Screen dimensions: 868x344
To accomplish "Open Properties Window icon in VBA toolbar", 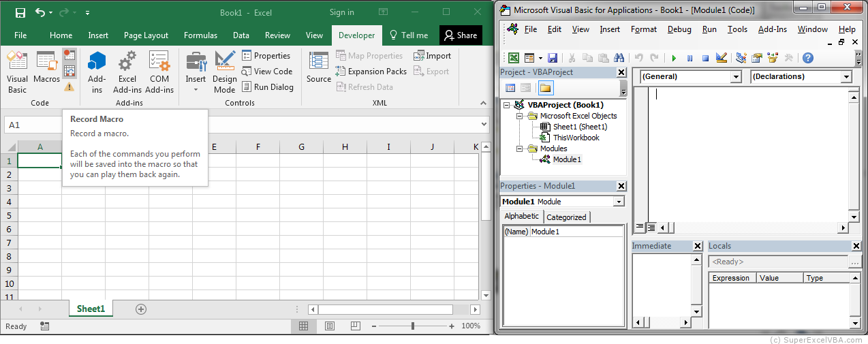I will [x=757, y=59].
